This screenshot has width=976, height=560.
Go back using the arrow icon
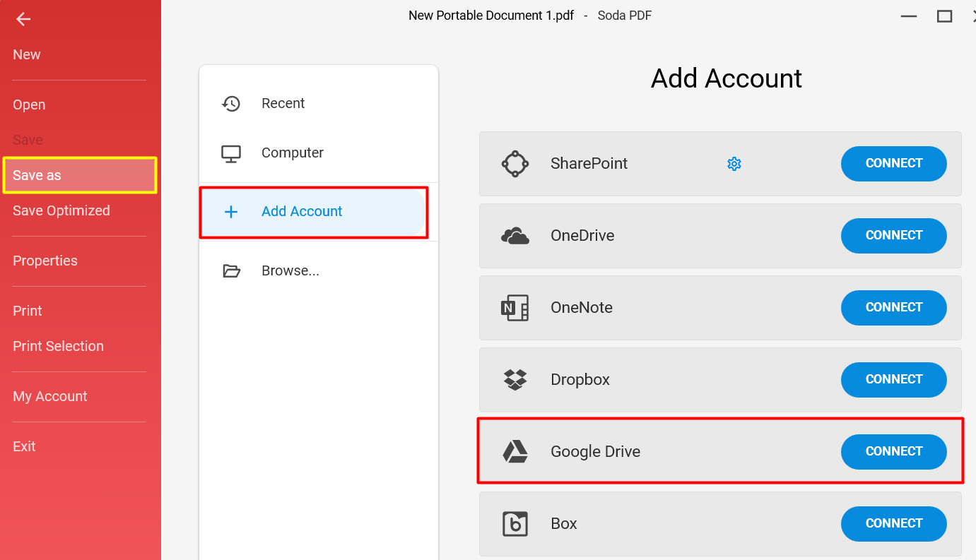point(23,19)
